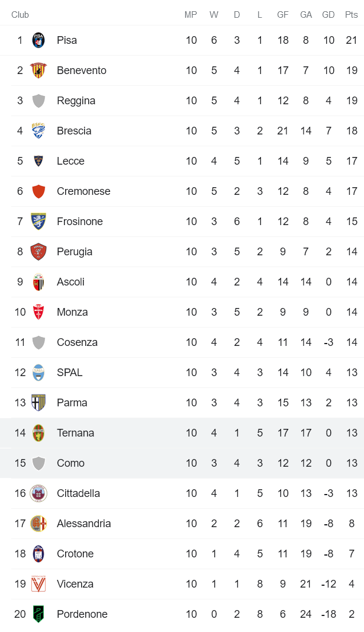364x632 pixels.
Task: Click the Pordenone club crest icon
Action: coord(38,614)
